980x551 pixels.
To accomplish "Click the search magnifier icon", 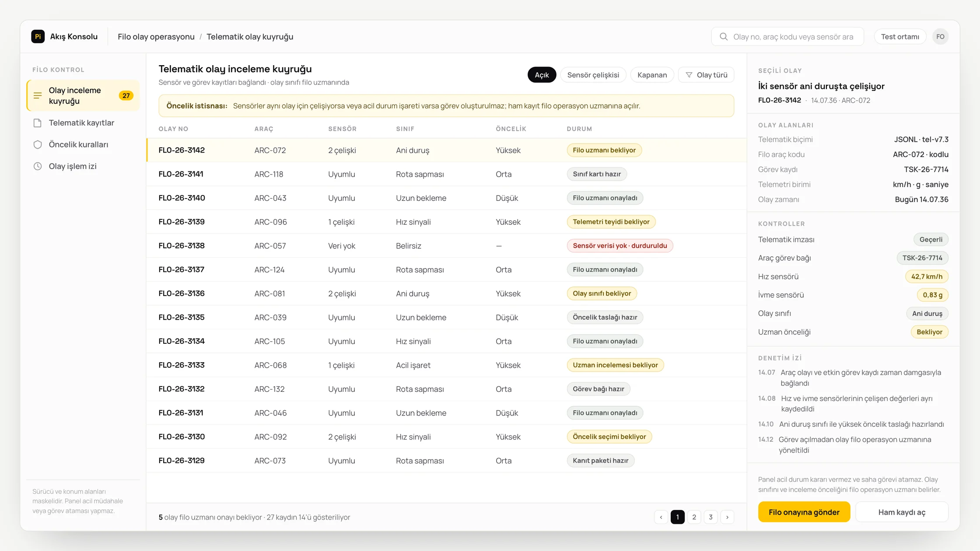I will click(724, 36).
